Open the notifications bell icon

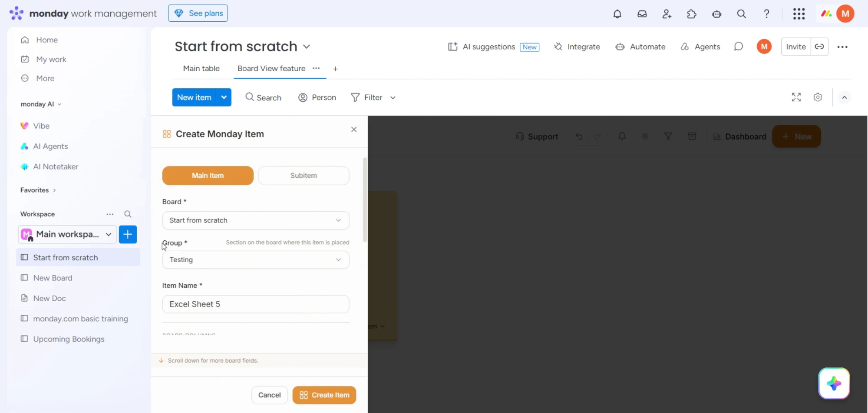pos(617,14)
